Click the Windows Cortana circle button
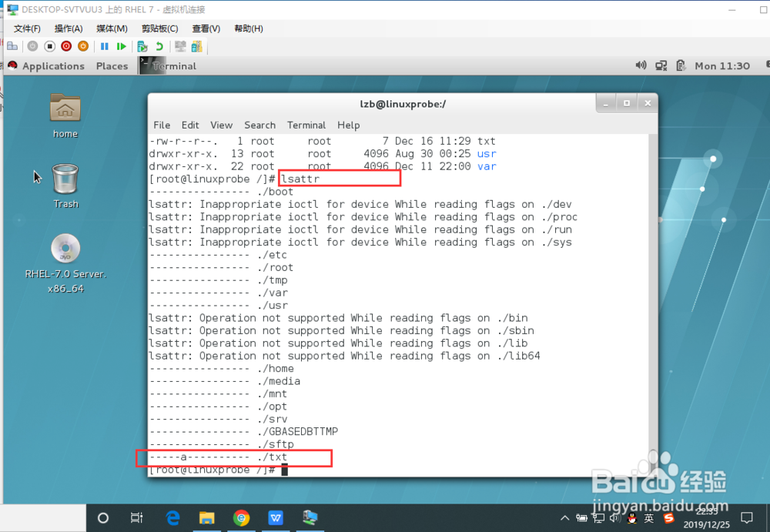 point(102,517)
